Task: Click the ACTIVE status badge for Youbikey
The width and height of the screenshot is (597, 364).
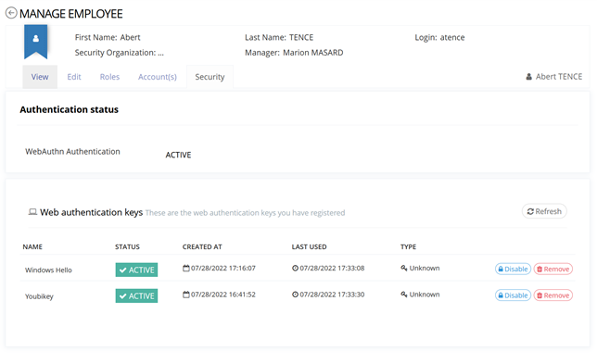Action: [136, 295]
